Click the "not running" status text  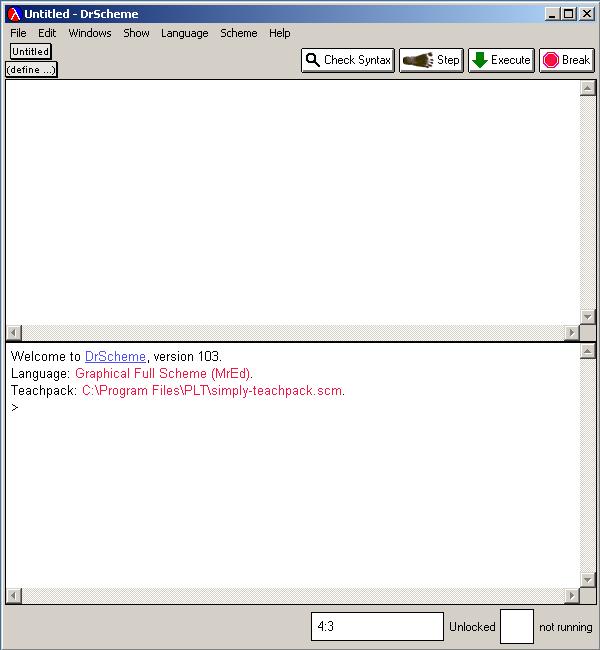click(566, 627)
